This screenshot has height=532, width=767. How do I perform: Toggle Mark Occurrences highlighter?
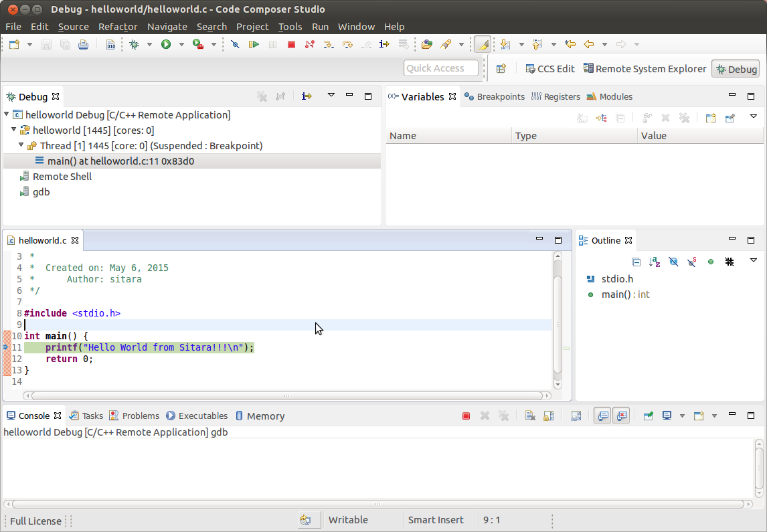click(483, 44)
